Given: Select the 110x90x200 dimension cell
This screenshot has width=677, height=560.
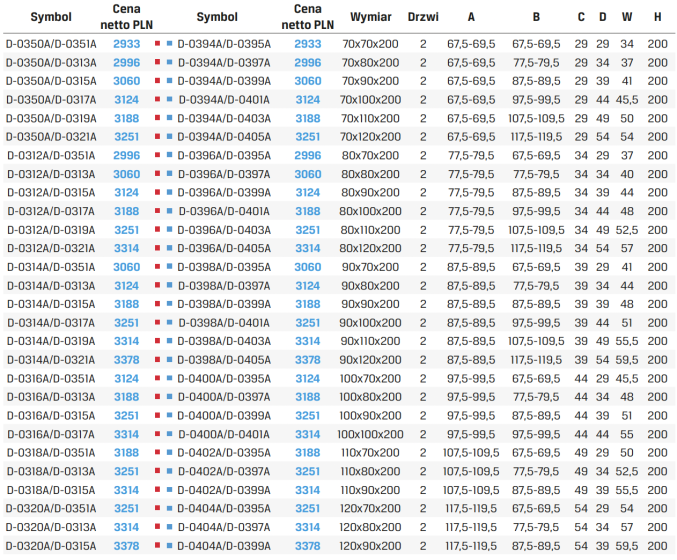Looking at the screenshot, I should point(370,490).
